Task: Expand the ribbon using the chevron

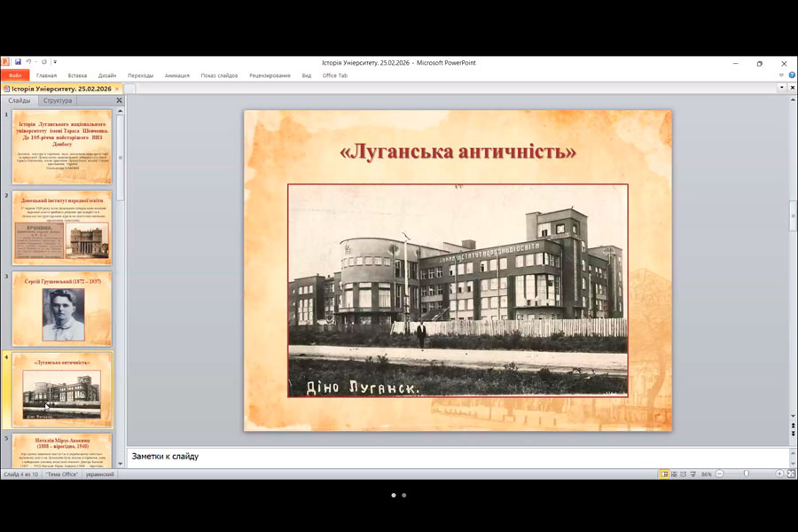Action: click(781, 75)
